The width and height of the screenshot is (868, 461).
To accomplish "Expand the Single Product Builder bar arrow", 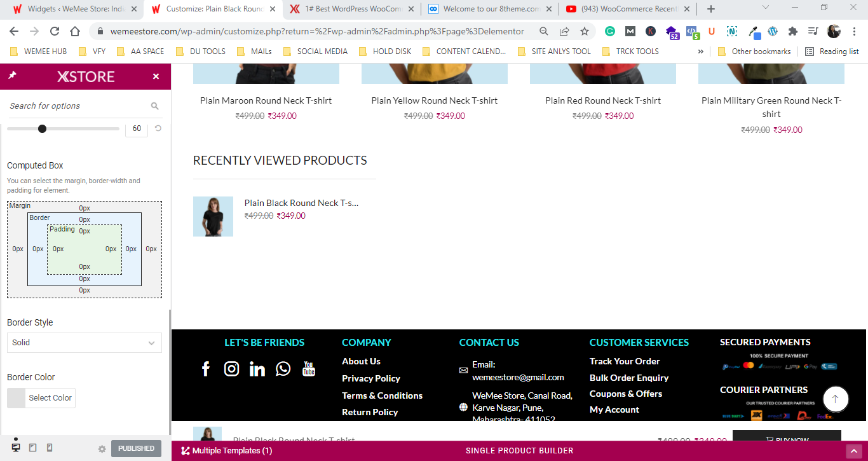I will coord(854,451).
